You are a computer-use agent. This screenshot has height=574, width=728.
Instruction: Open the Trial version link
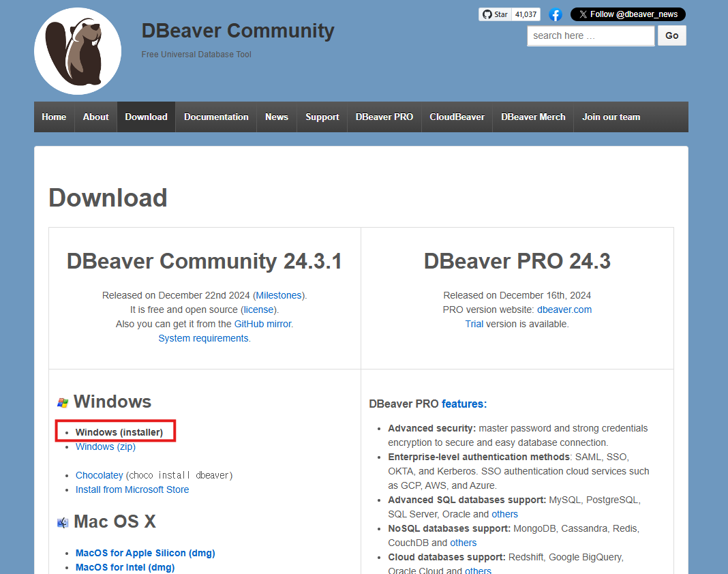(474, 324)
